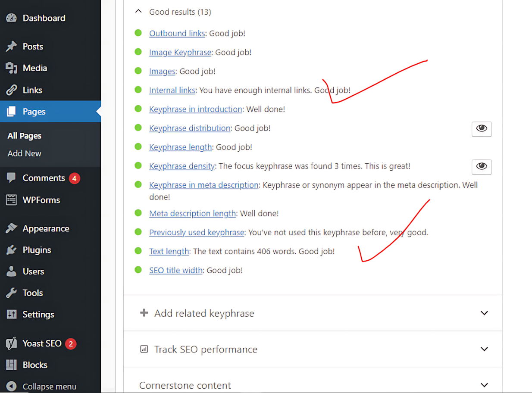Expand the Add related keyphrase panel

[484, 313]
